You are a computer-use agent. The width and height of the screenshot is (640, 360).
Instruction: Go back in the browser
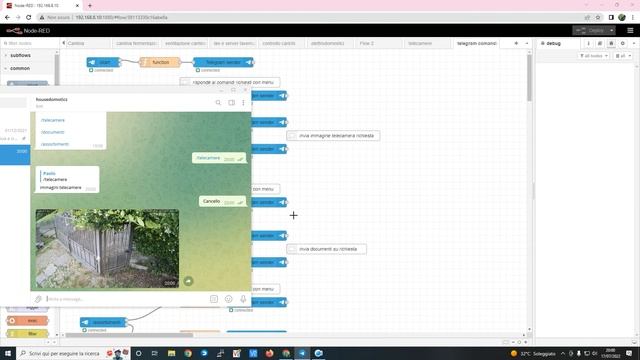[7, 18]
